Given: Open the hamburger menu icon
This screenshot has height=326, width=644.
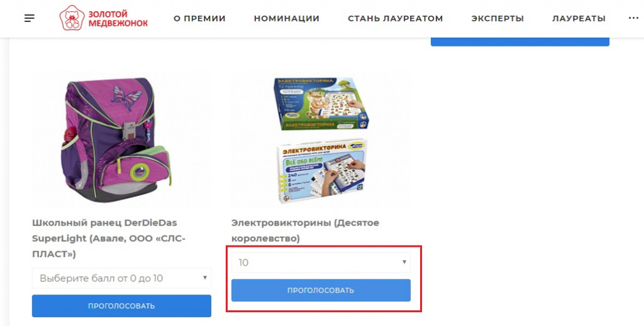Looking at the screenshot, I should tap(29, 18).
